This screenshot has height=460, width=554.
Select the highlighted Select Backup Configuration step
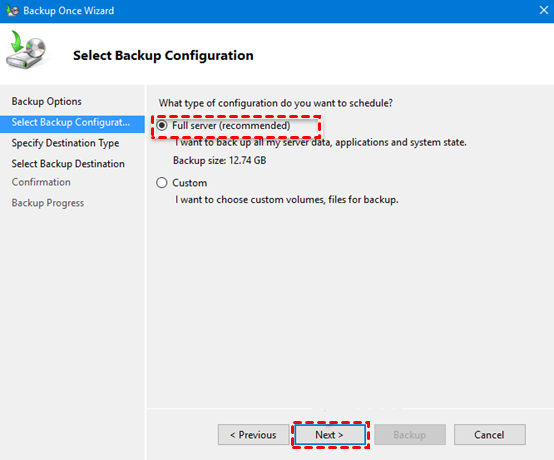point(72,123)
